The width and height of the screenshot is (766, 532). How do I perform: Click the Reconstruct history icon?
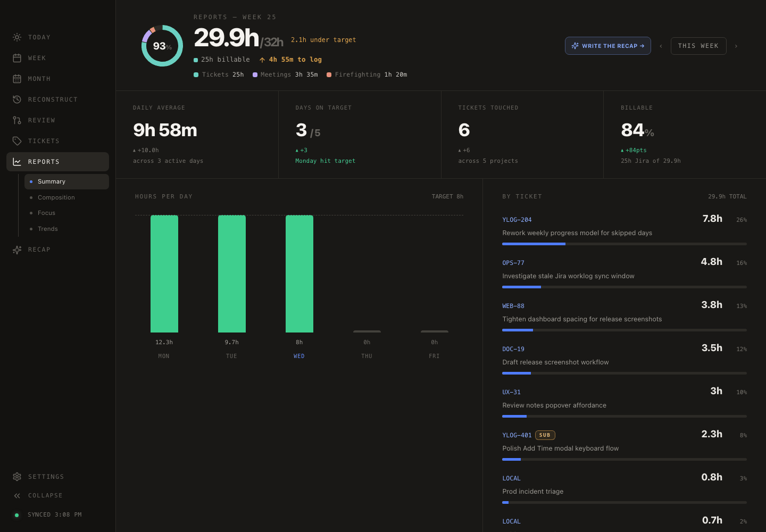point(17,99)
